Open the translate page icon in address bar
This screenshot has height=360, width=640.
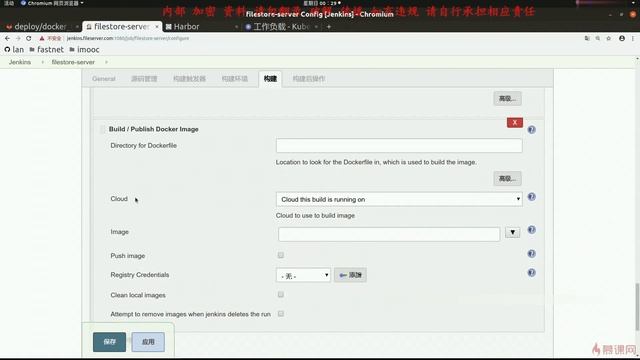pyautogui.click(x=587, y=38)
